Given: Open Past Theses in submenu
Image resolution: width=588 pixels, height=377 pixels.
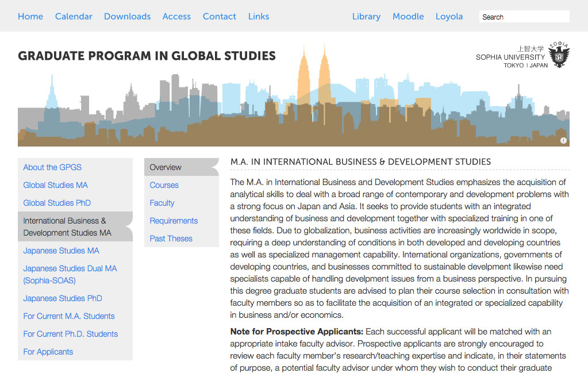Looking at the screenshot, I should [171, 238].
